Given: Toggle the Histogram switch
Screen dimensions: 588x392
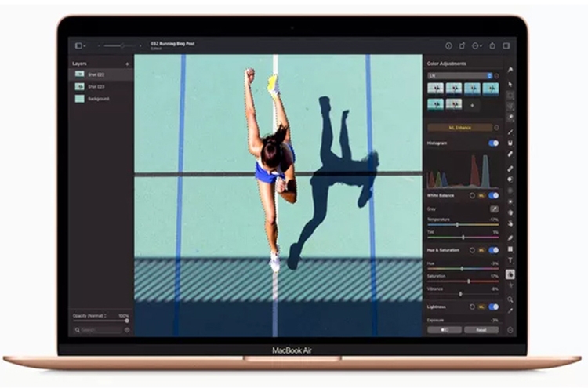Looking at the screenshot, I should (x=493, y=143).
